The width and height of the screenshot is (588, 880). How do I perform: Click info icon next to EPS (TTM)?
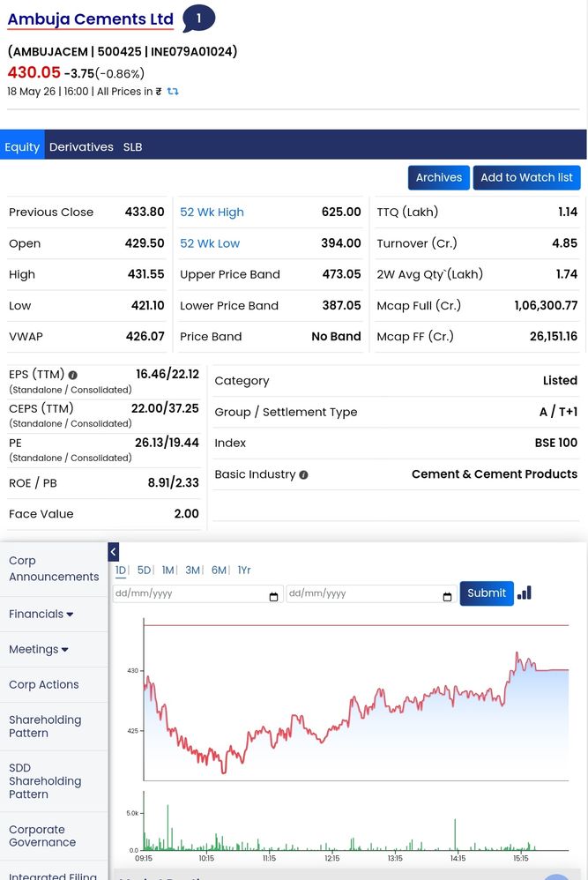click(x=73, y=375)
